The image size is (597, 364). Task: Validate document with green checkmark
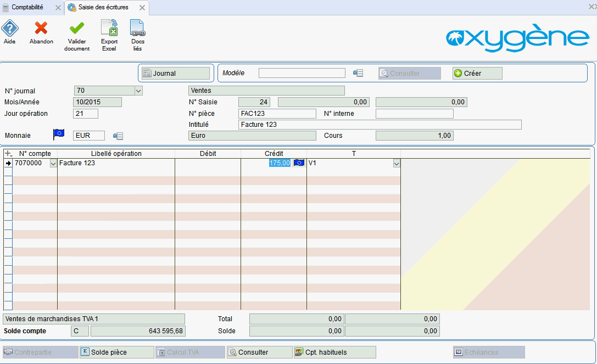pos(77,29)
